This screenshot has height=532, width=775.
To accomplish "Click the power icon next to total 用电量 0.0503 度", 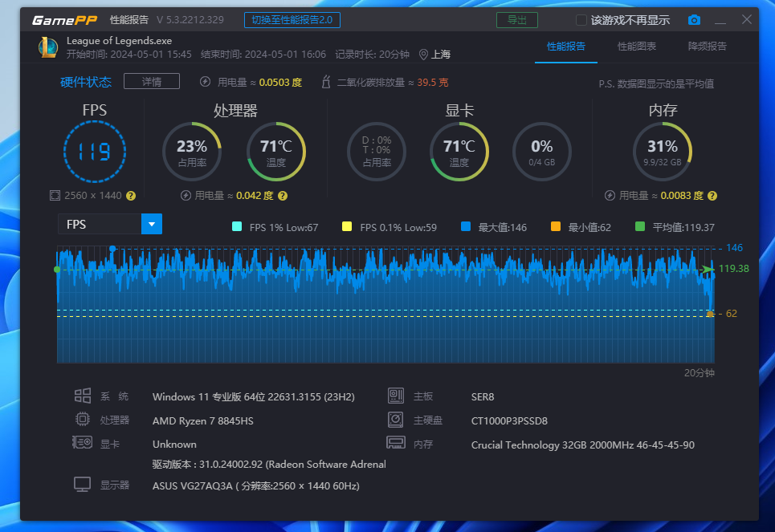I will (205, 82).
